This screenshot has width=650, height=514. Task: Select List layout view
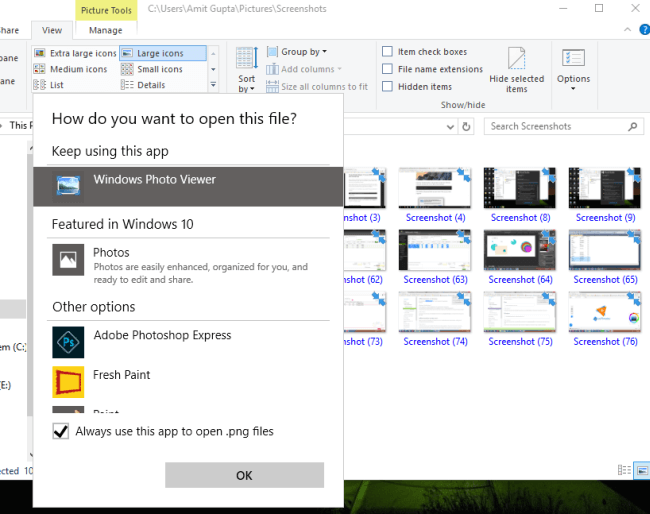click(49, 85)
